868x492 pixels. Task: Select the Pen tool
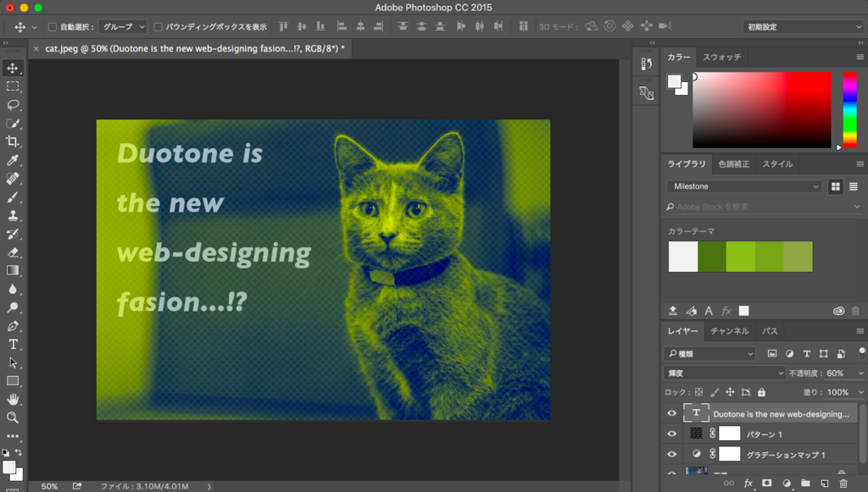[13, 326]
